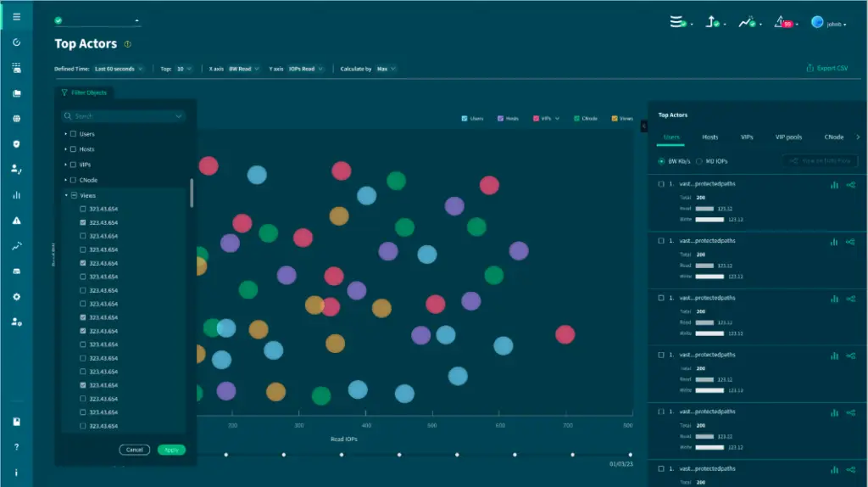This screenshot has height=487, width=868.
Task: Collapse the Top Actors side panel arrow
Action: click(644, 126)
